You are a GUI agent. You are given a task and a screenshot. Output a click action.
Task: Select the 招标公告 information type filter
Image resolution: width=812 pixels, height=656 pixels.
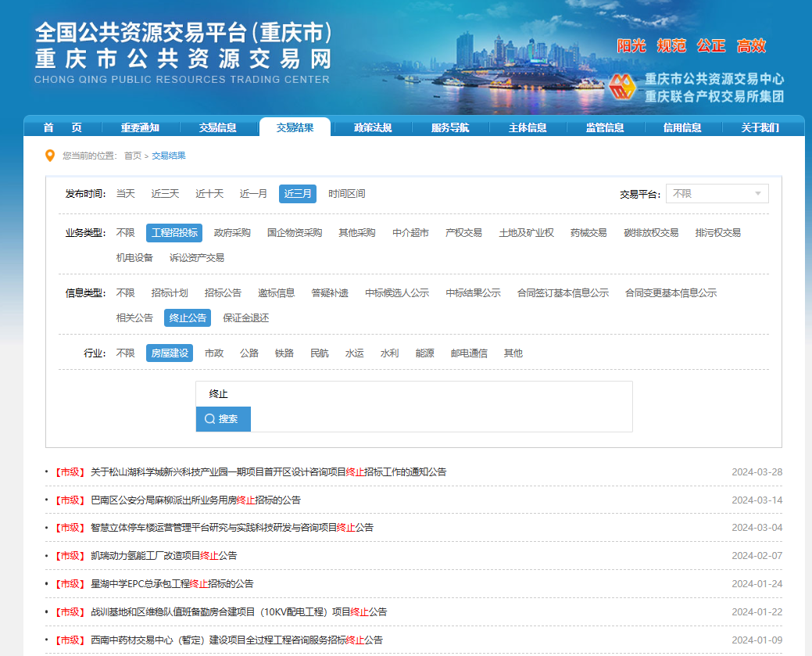tap(224, 292)
